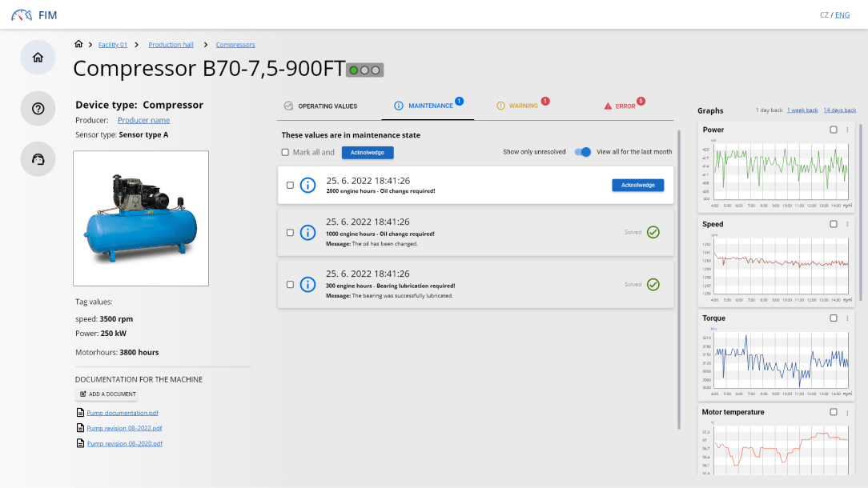
Task: Click info icon for 2000 engine hours entry
Action: (x=307, y=186)
